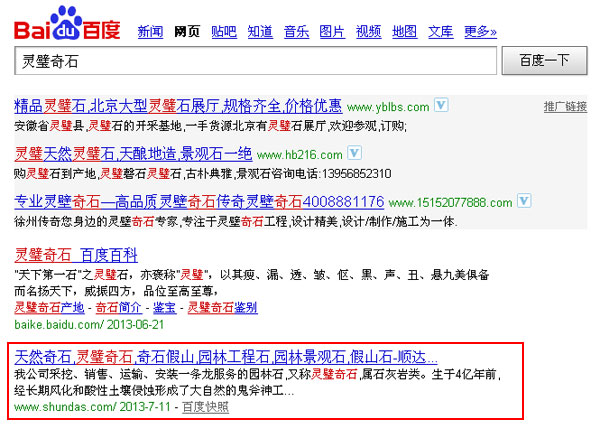Expand the 更多» menu link
The height and width of the screenshot is (429, 600).
(x=480, y=32)
